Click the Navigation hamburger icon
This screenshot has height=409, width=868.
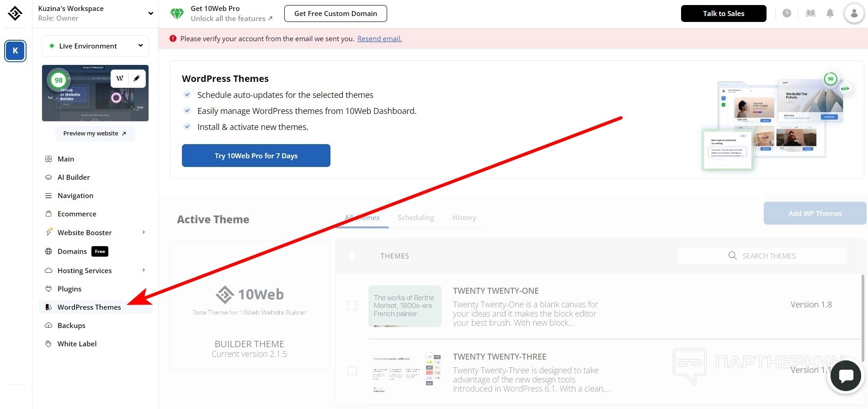point(48,196)
